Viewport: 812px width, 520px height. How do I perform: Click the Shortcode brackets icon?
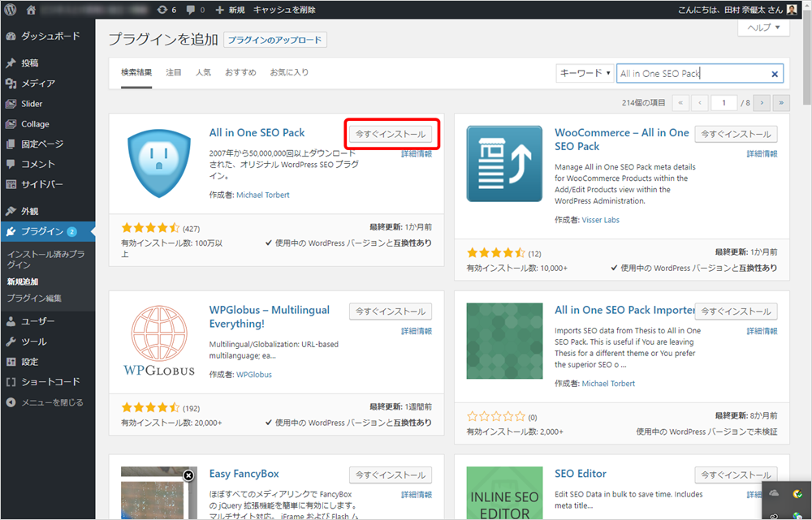11,382
